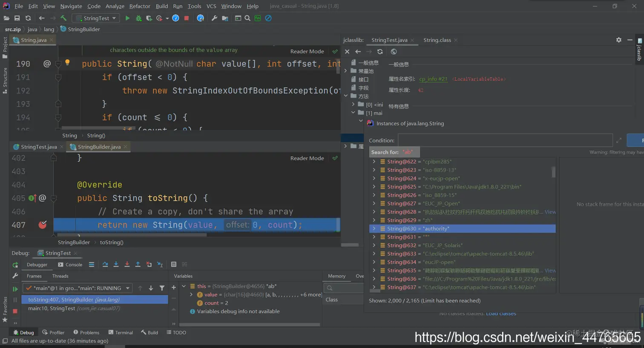Open Evaluate Expression calculator icon

pyautogui.click(x=174, y=264)
